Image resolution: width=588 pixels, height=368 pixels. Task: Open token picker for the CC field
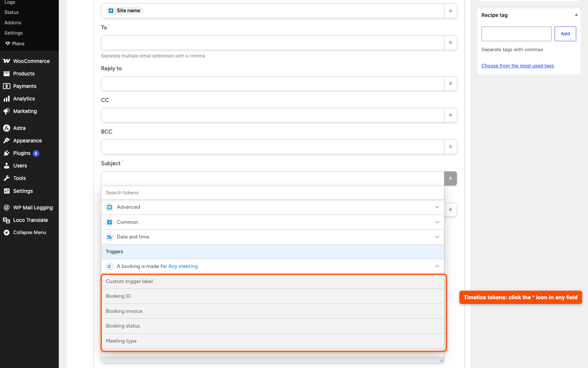(451, 115)
